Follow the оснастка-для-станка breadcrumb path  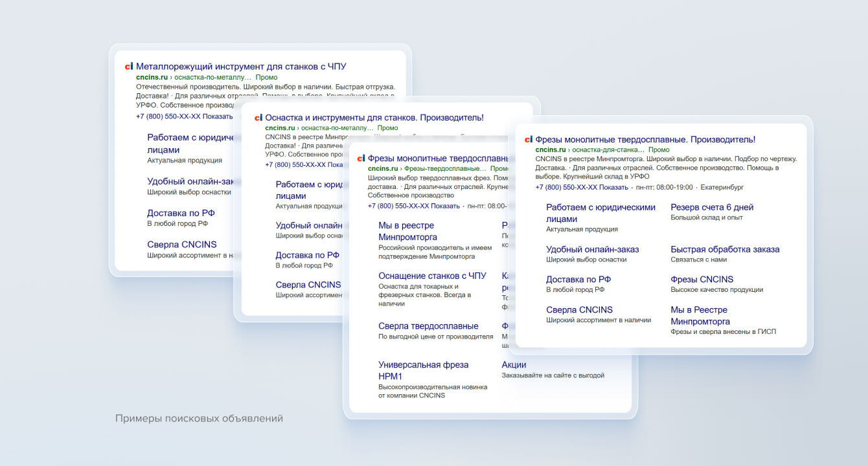(608, 150)
